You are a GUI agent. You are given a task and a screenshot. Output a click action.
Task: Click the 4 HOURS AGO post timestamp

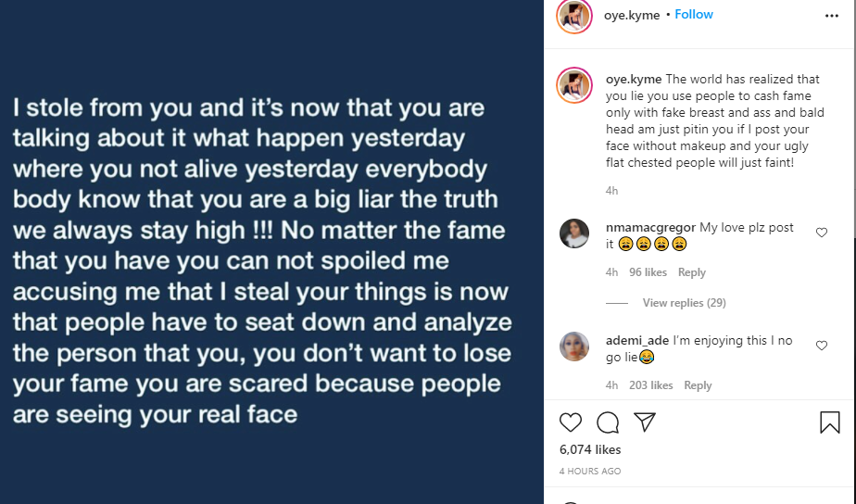590,472
